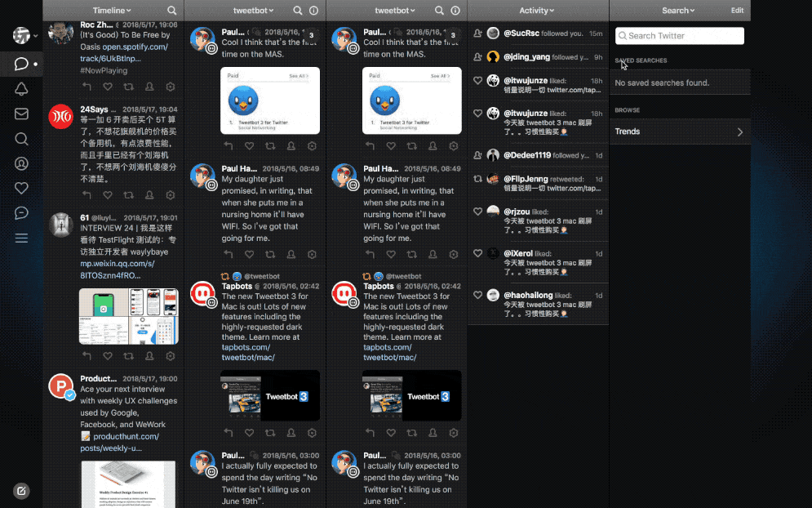The image size is (812, 508).
Task: Open the twitter.com link in @itwujunze's 销量说明一切 like
Action: point(574,90)
